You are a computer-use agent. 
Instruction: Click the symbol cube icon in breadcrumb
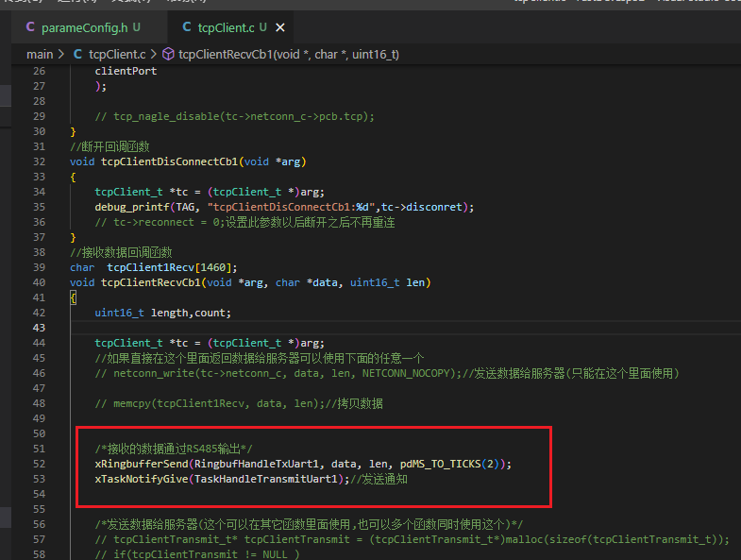pyautogui.click(x=168, y=55)
